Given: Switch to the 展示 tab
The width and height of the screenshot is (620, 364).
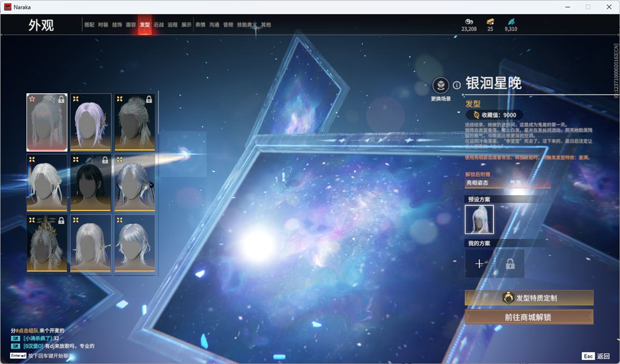Looking at the screenshot, I should pos(186,25).
